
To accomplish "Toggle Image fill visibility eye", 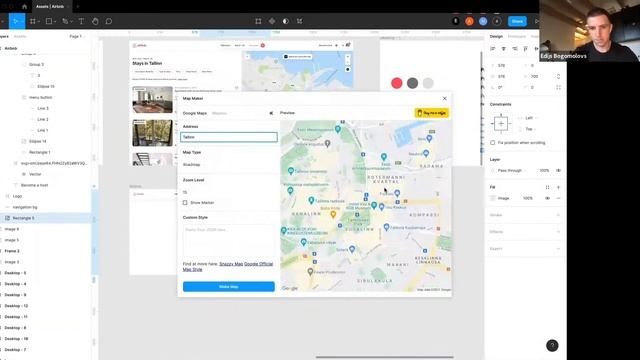I will point(547,198).
